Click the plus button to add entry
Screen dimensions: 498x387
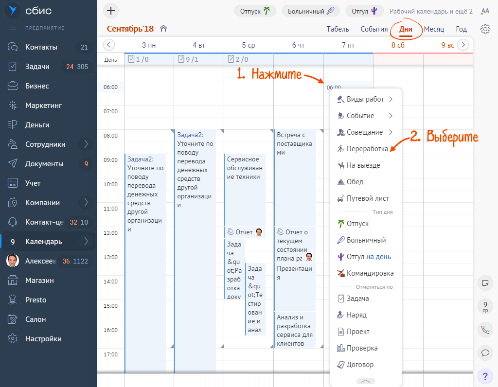pyautogui.click(x=111, y=11)
